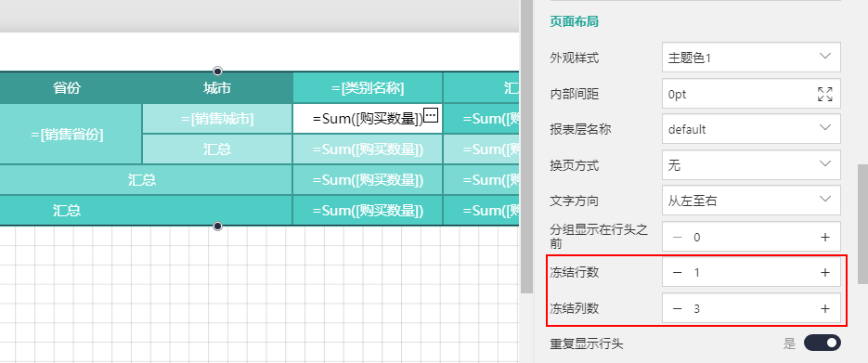
Task: Select the =[销售城市] cell
Action: (217, 119)
